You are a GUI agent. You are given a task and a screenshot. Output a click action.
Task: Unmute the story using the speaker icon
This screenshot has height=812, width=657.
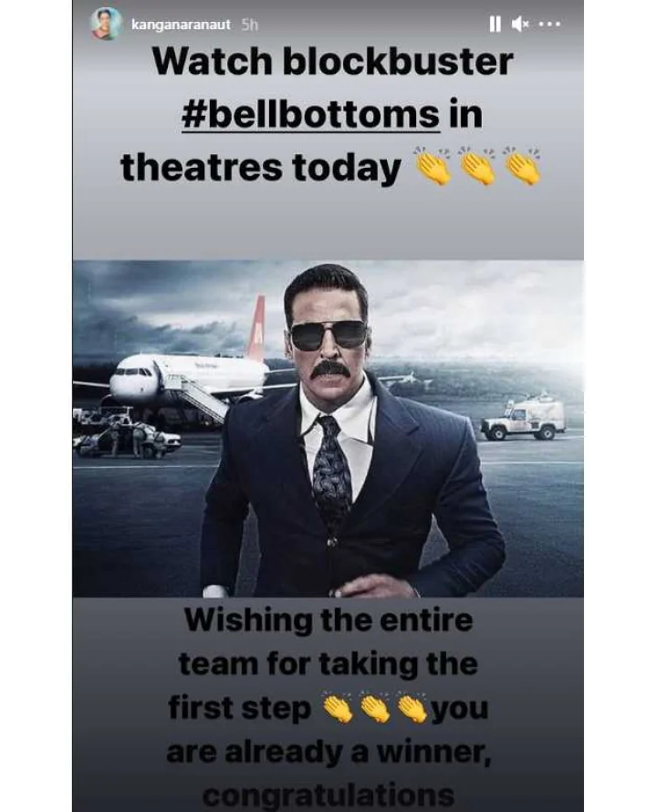(520, 25)
